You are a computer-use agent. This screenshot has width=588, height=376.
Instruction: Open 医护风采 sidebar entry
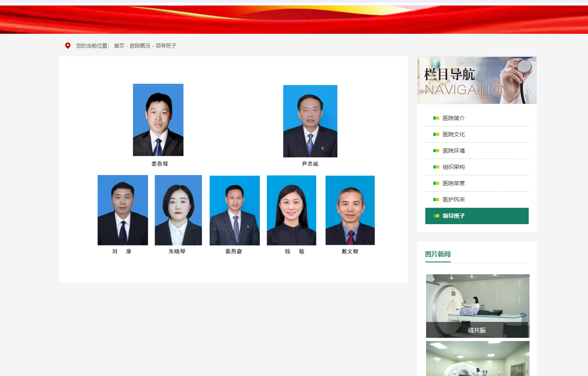[477, 200]
